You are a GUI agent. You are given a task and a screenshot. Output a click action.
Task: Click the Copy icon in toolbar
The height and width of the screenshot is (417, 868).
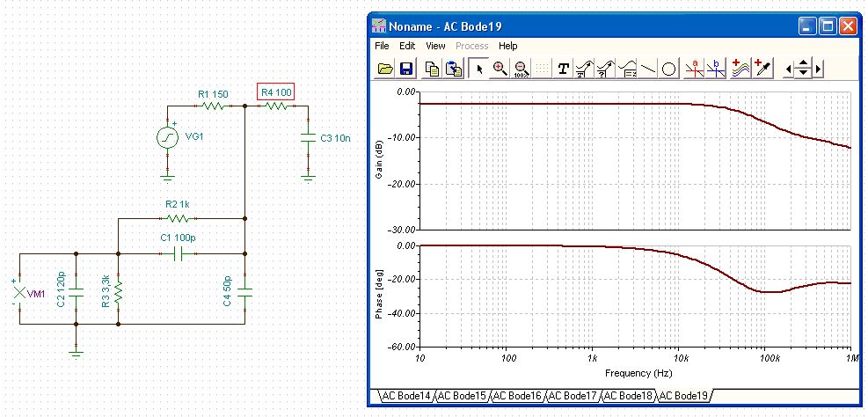pyautogui.click(x=433, y=69)
